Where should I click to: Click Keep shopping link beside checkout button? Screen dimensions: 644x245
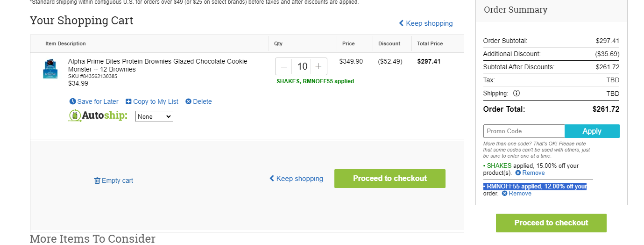(296, 179)
